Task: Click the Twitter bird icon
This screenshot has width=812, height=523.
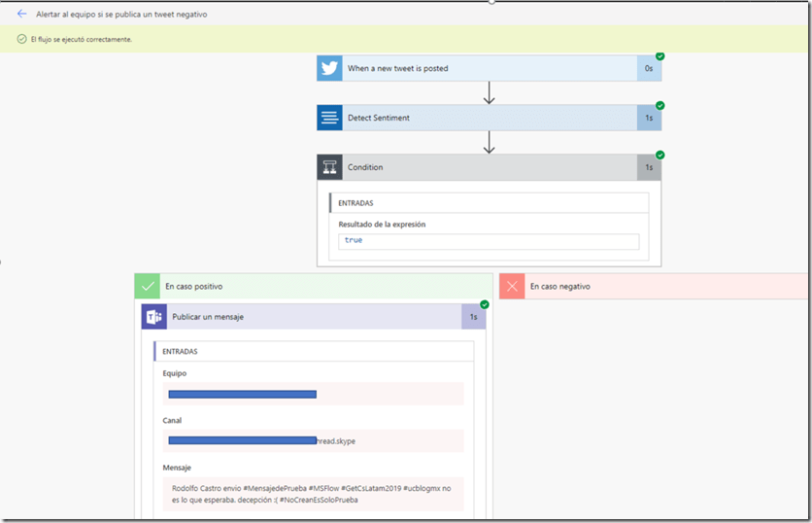Action: tap(329, 68)
